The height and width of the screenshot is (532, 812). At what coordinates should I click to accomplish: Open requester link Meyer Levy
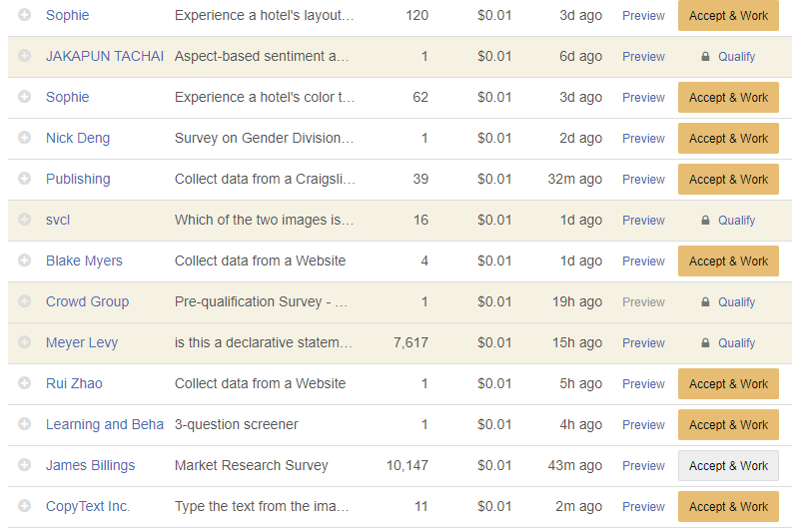[x=82, y=342]
